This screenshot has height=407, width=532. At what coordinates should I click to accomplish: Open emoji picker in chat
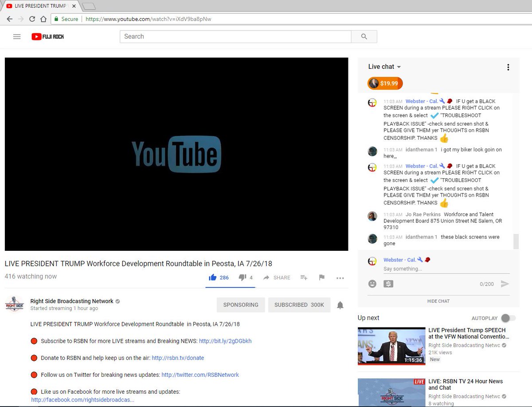click(372, 284)
